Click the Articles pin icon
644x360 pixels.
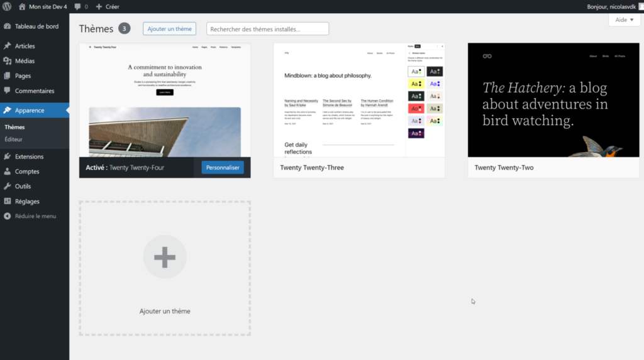8,46
